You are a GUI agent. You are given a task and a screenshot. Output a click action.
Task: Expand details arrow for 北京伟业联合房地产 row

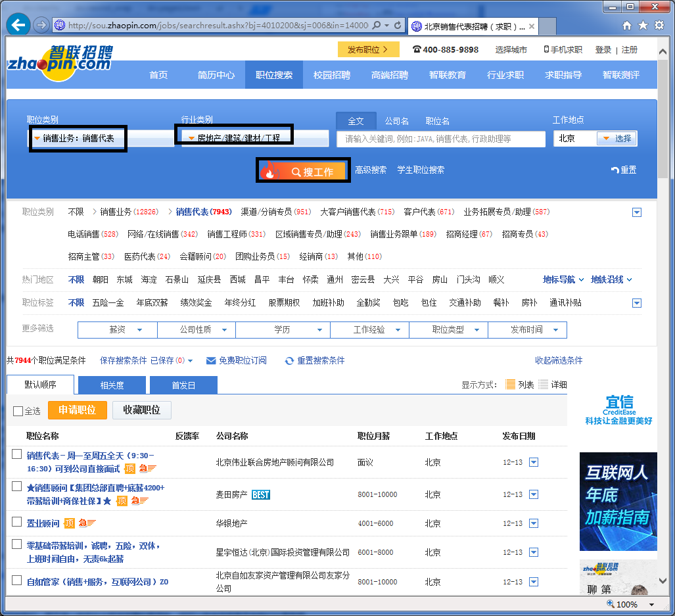(x=534, y=462)
